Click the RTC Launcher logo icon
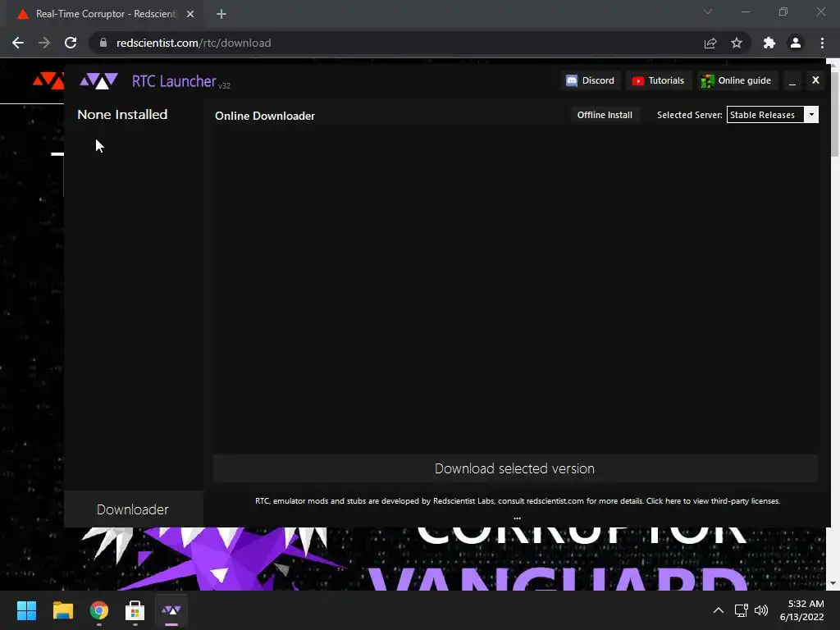 99,81
